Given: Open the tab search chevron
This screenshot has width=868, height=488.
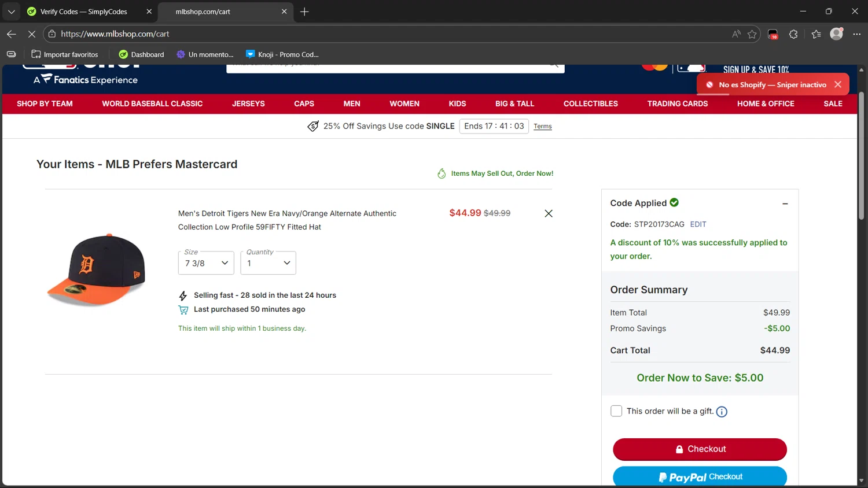Looking at the screenshot, I should (11, 12).
